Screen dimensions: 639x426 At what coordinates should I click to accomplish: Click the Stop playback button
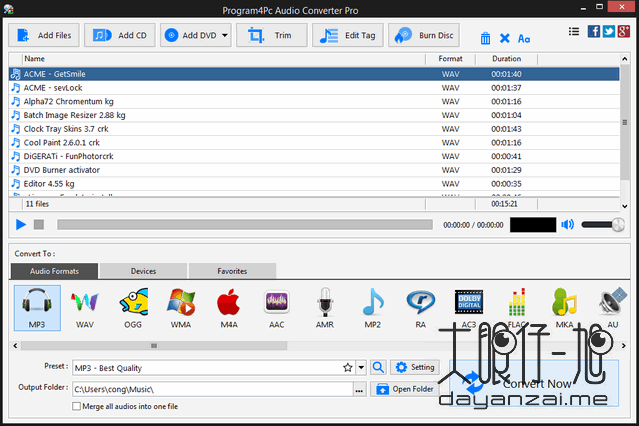[39, 225]
